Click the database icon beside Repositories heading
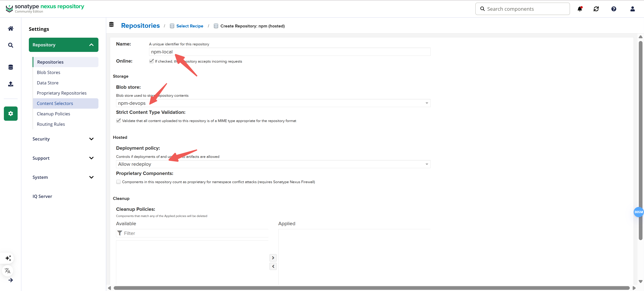Viewport: 644px width, 291px height. pyautogui.click(x=112, y=24)
